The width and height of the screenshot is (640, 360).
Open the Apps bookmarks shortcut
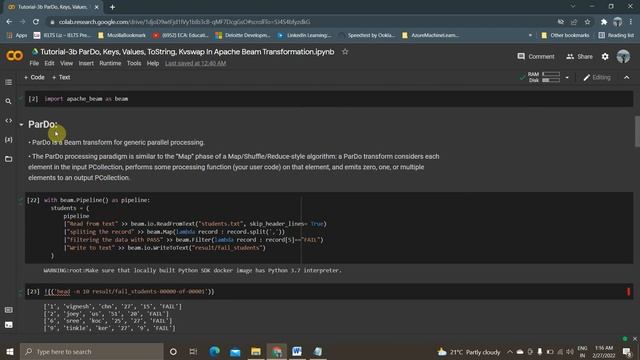pyautogui.click(x=17, y=36)
